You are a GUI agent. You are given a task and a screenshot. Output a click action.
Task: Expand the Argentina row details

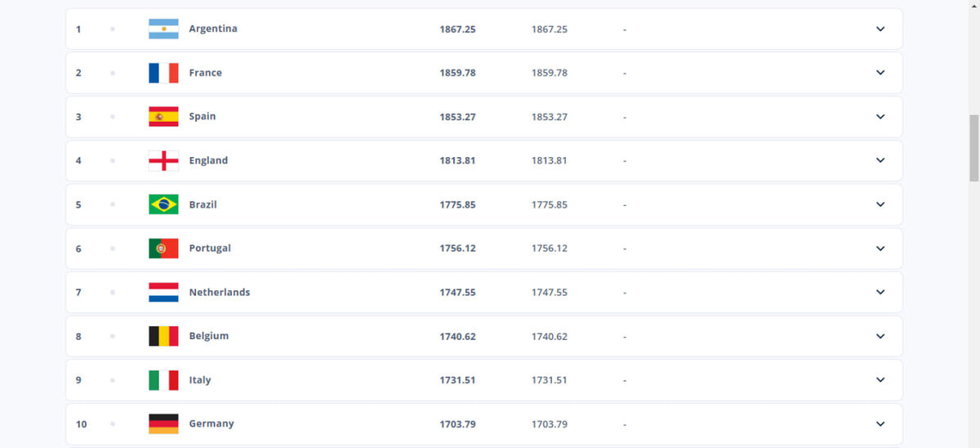pos(880,29)
